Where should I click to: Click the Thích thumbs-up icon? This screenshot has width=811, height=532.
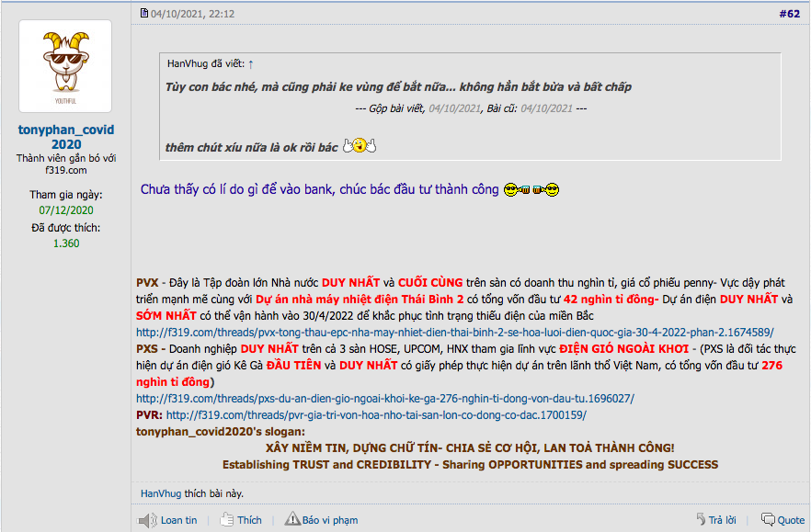(226, 519)
